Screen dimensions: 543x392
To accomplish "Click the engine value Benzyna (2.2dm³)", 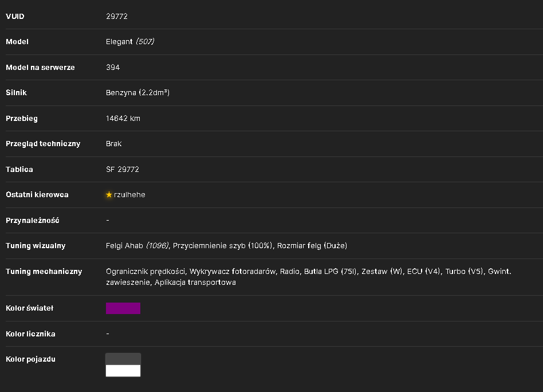I will [x=138, y=92].
